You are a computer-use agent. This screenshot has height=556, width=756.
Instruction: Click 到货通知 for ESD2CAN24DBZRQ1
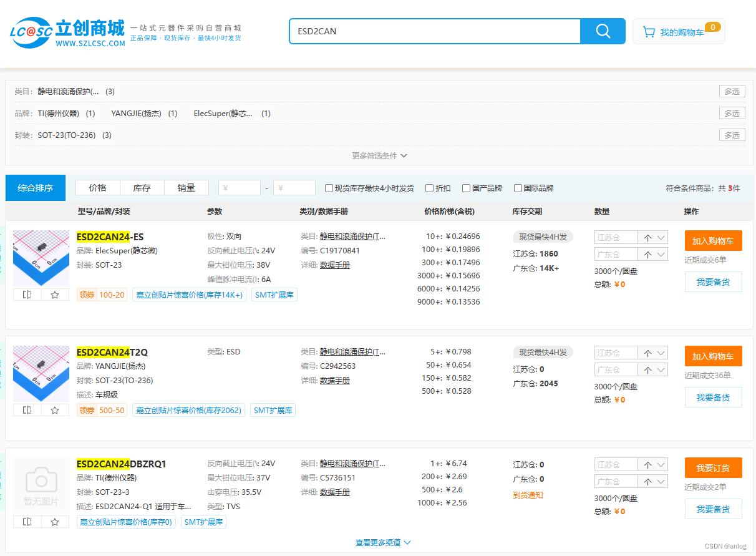528,495
